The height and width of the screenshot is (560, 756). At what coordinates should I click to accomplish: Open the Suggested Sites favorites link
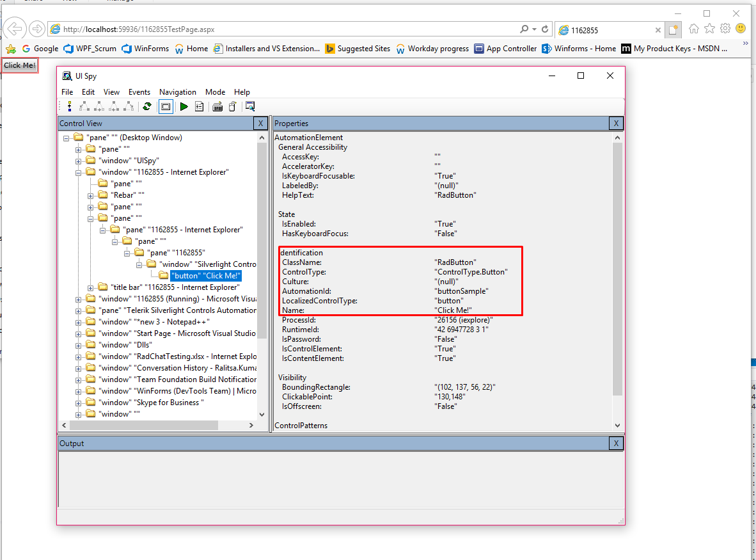pyautogui.click(x=363, y=49)
